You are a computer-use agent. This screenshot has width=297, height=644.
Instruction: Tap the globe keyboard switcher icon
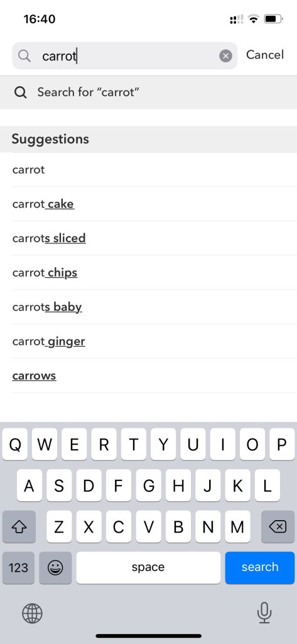pyautogui.click(x=32, y=614)
